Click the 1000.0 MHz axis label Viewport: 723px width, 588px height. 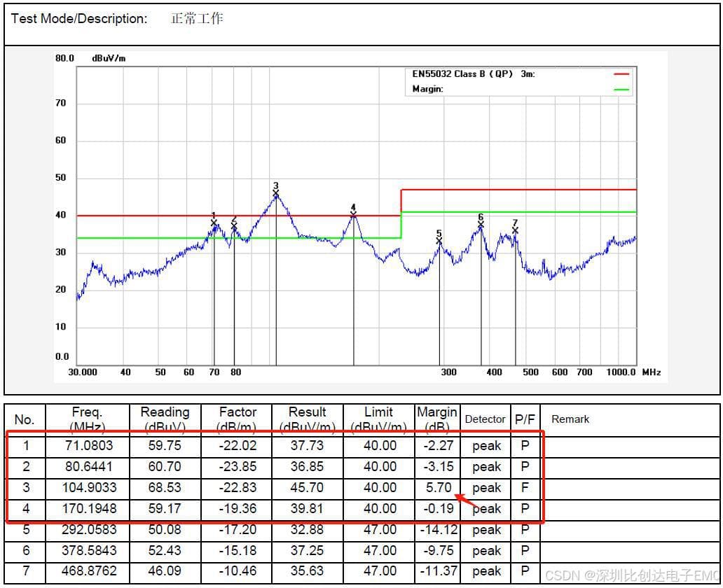[x=621, y=372]
